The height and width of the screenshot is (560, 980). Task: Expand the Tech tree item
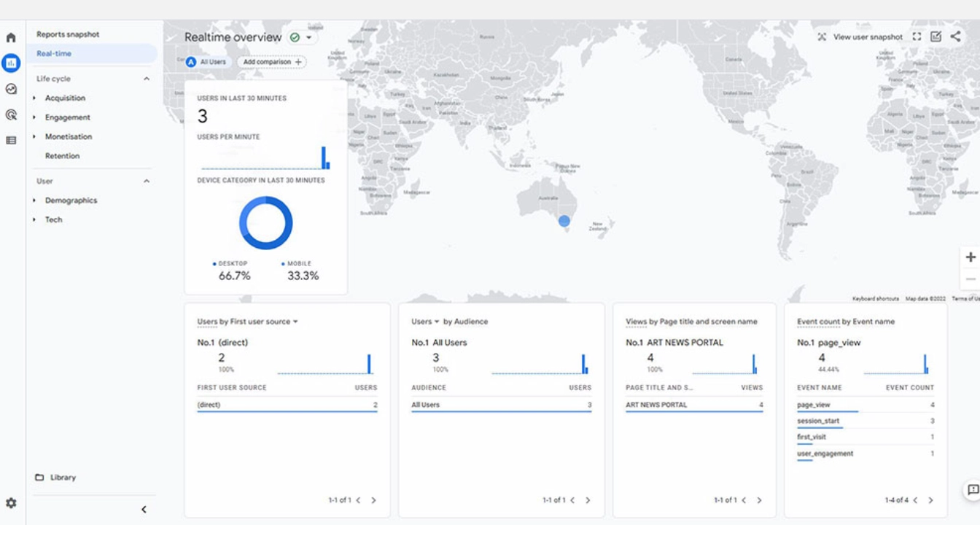pyautogui.click(x=34, y=219)
